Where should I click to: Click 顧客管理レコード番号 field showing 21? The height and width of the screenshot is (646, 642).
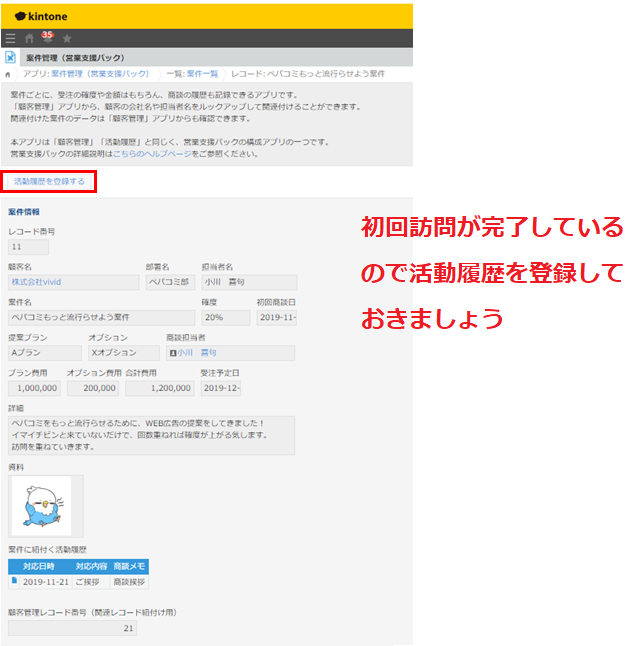coord(73,628)
